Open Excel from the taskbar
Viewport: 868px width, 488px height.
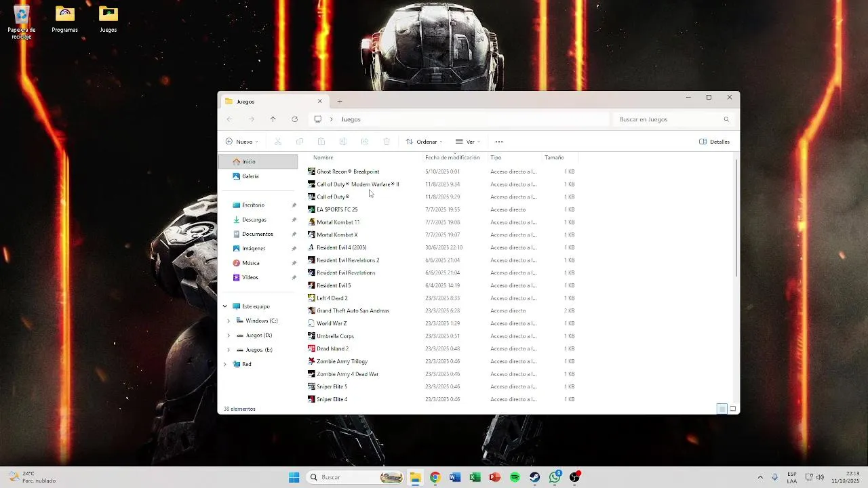coord(475,477)
